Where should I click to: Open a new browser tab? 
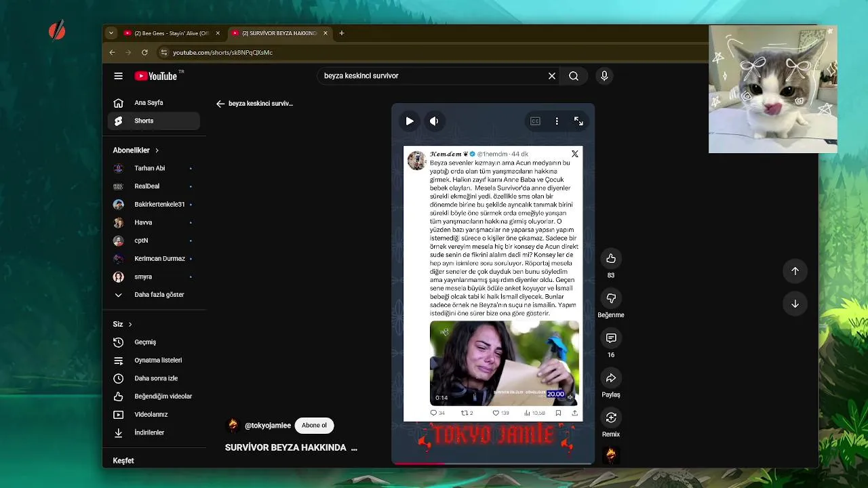click(342, 33)
